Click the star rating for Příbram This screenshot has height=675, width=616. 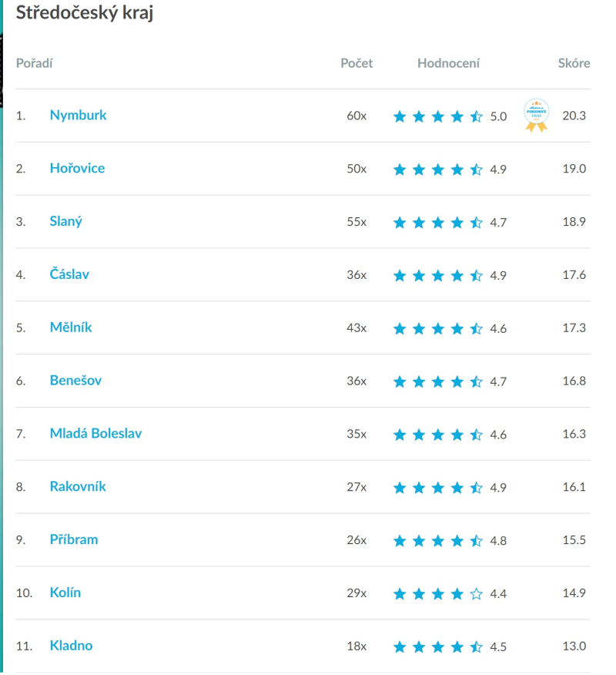(x=437, y=541)
